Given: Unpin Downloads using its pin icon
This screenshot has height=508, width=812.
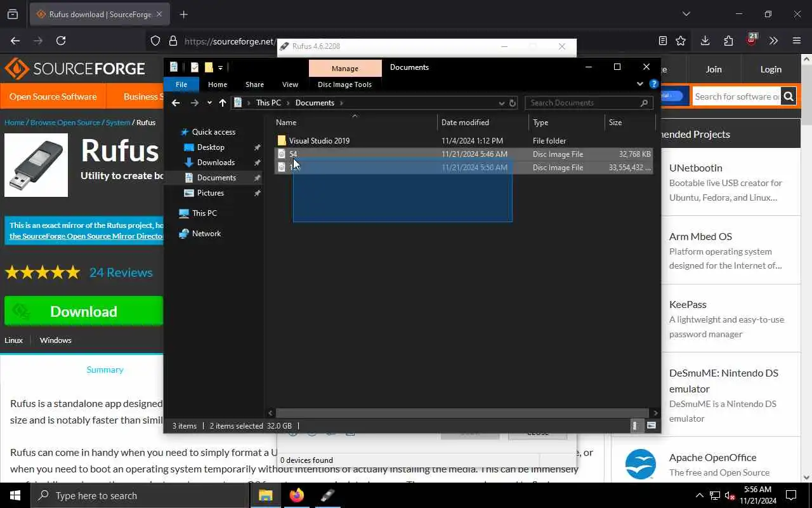Looking at the screenshot, I should click(x=257, y=163).
